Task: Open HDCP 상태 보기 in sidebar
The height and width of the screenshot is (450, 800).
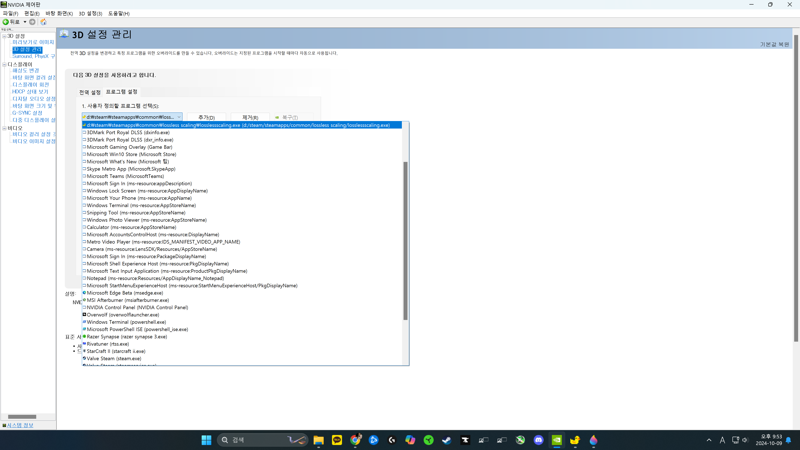Action: [x=30, y=92]
